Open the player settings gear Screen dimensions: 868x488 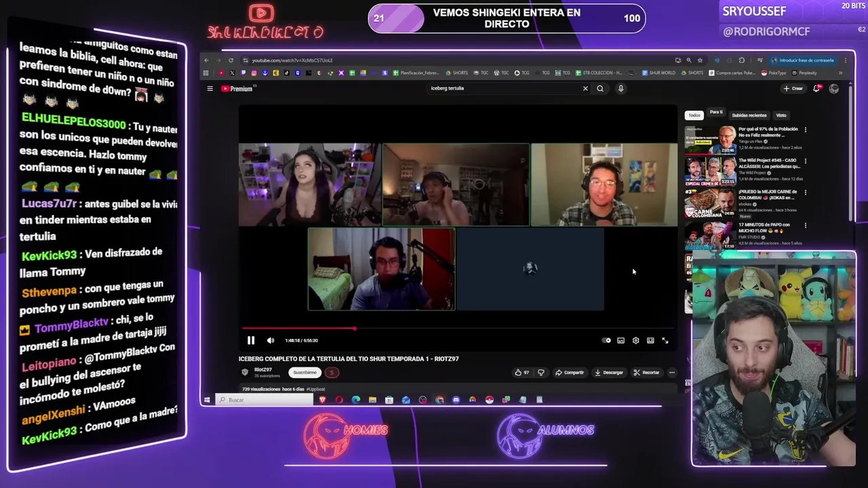[x=635, y=340]
